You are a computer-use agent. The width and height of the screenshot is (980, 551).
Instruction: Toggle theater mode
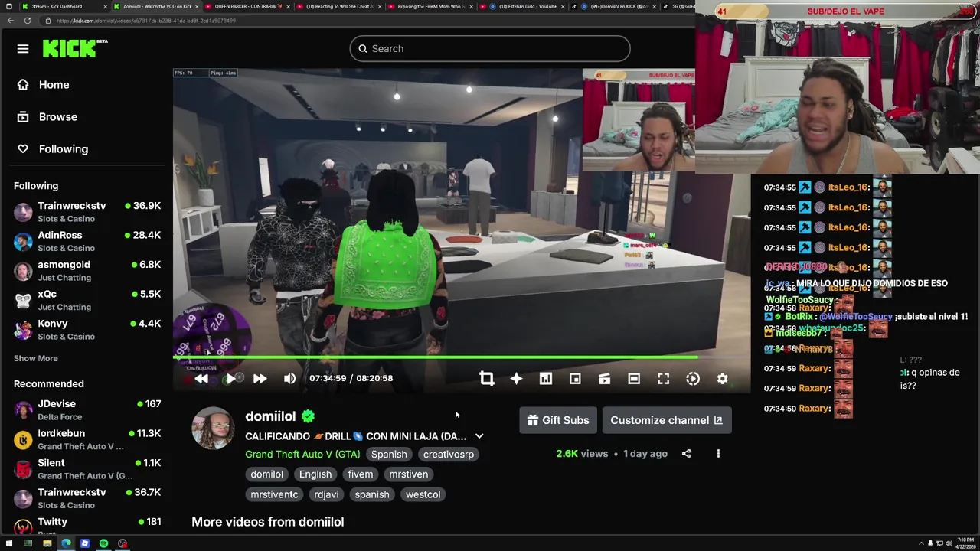(x=634, y=378)
